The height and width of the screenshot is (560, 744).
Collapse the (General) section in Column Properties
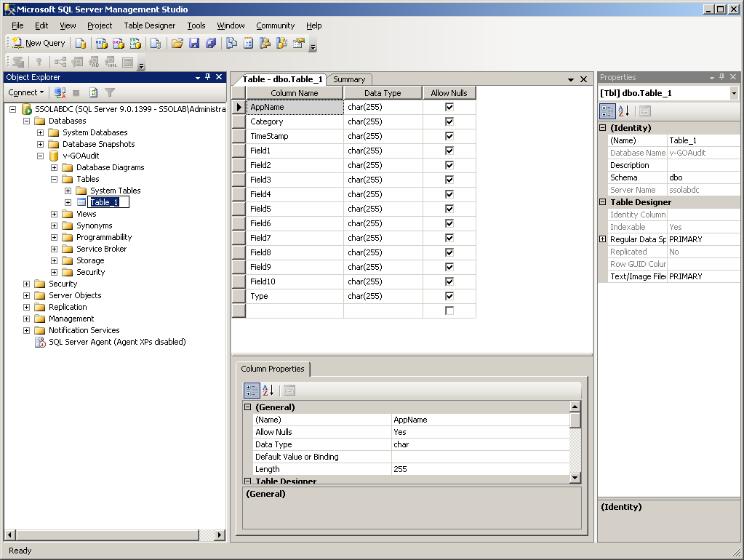(x=248, y=407)
